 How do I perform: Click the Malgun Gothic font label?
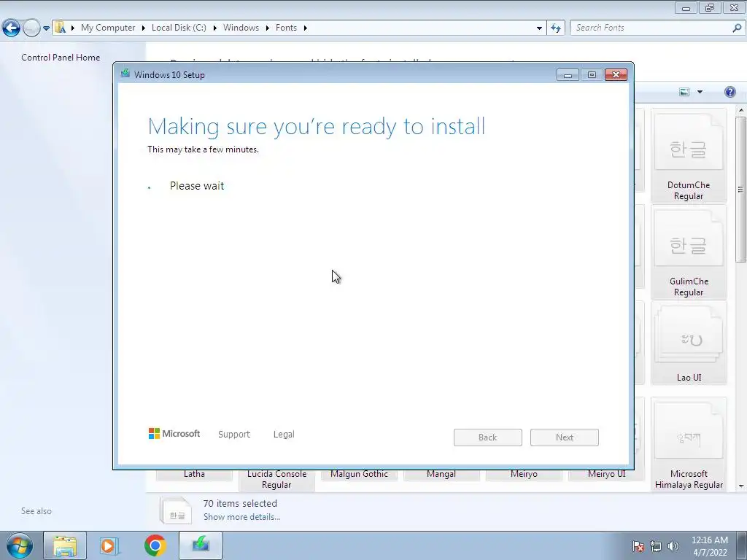[359, 474]
